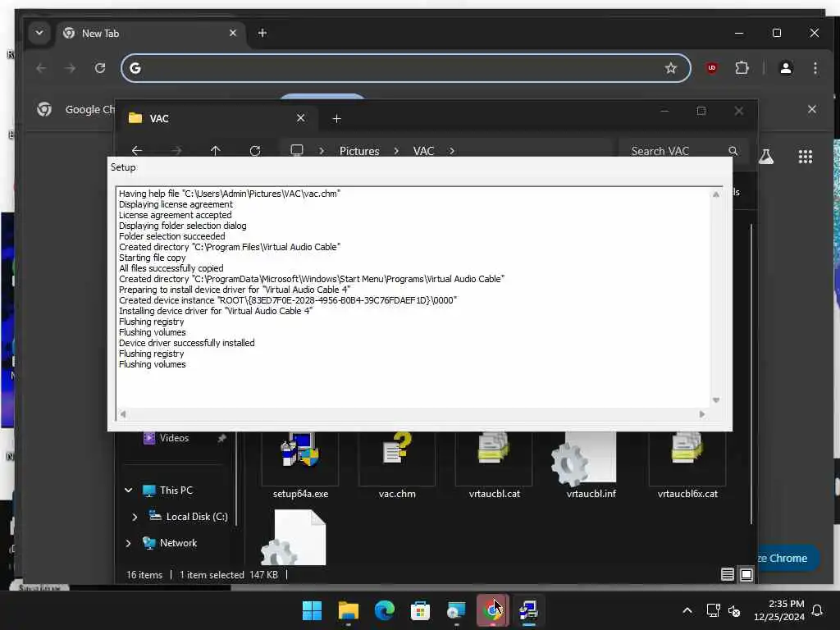Viewport: 840px width, 630px height.
Task: Click the Setup installer taskbar icon
Action: coord(528,610)
